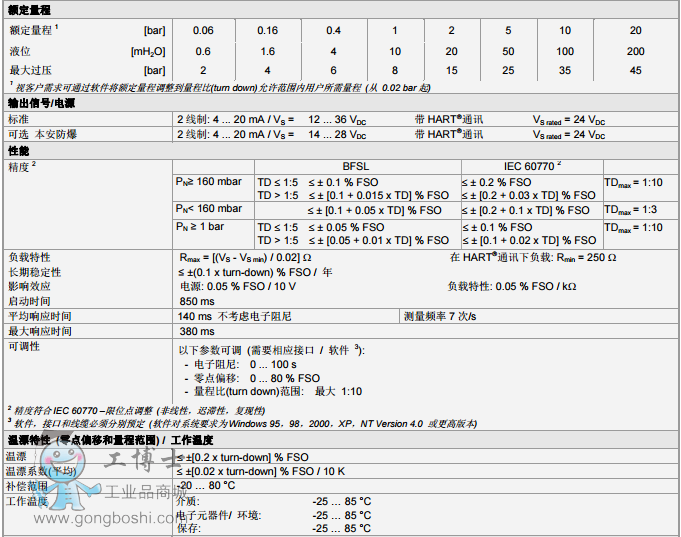The width and height of the screenshot is (681, 537).
Task: Click the 可选 本安防爆 row label
Action: tap(42, 134)
